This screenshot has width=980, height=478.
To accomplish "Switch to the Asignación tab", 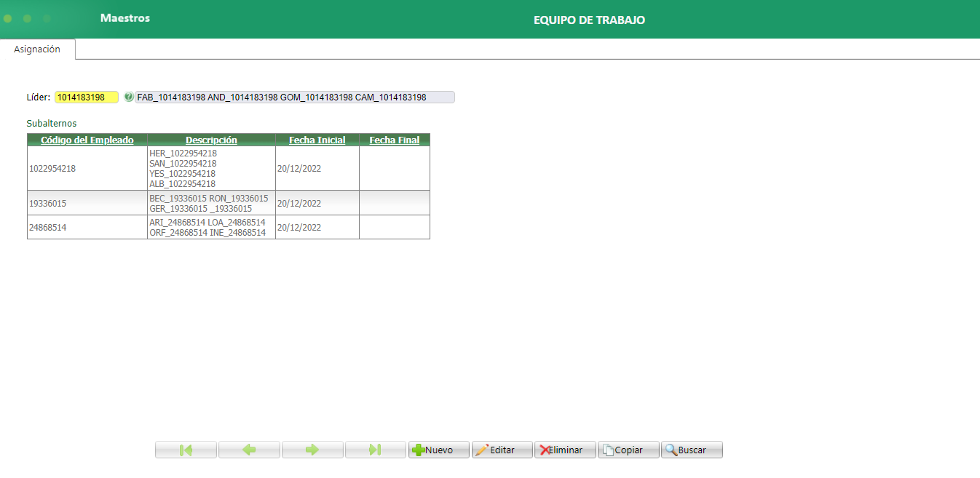I will coord(37,49).
